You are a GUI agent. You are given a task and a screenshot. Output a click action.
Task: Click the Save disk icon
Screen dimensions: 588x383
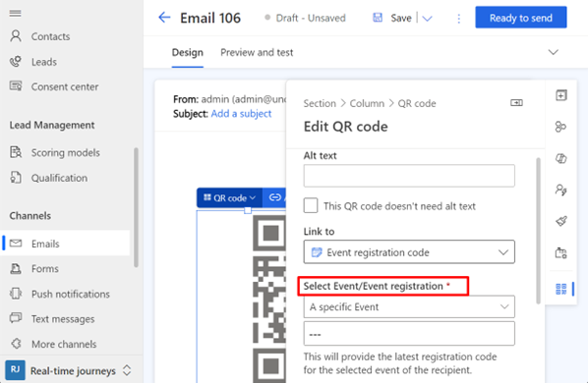point(378,18)
